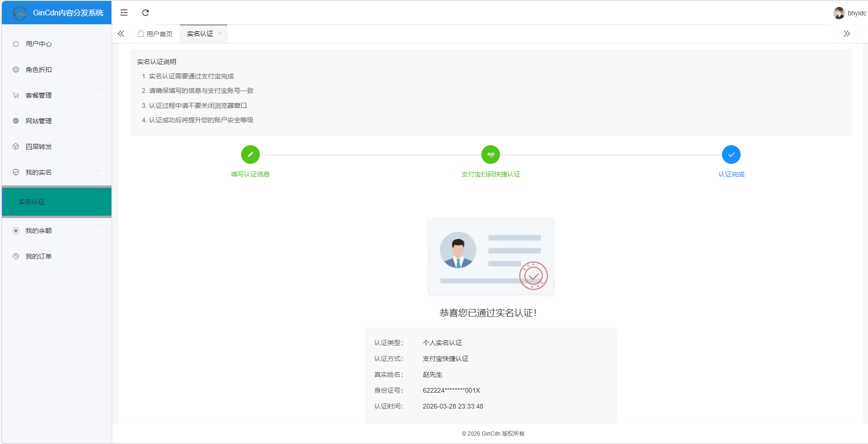This screenshot has height=444, width=868.
Task: Select the 用户中心 home icon in sidebar
Action: [16, 43]
